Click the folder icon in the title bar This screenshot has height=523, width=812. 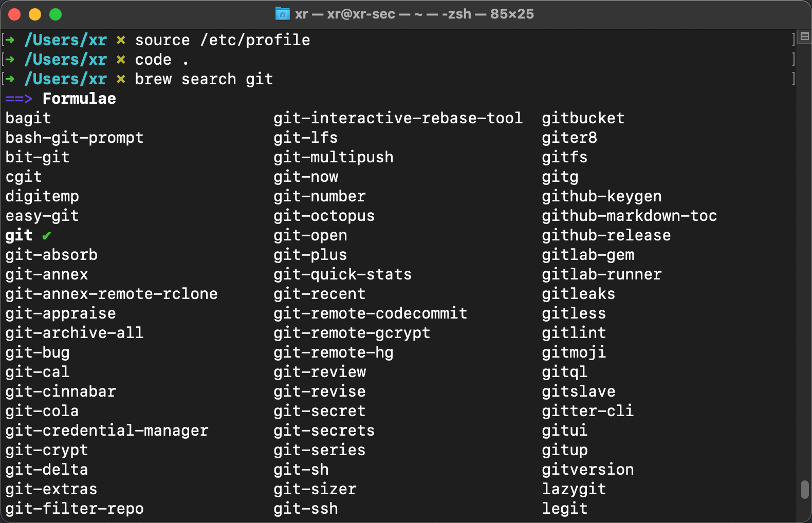[x=282, y=14]
